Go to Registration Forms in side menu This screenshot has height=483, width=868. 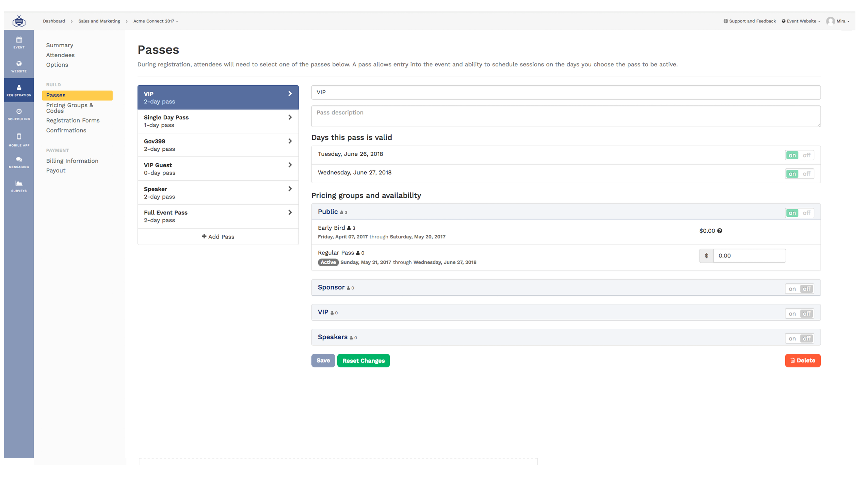pyautogui.click(x=73, y=120)
